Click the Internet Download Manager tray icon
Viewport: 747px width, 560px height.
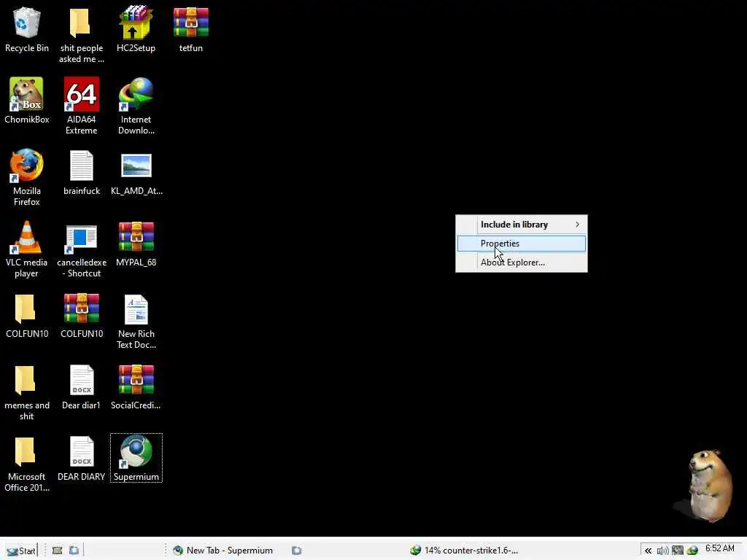[x=692, y=551]
